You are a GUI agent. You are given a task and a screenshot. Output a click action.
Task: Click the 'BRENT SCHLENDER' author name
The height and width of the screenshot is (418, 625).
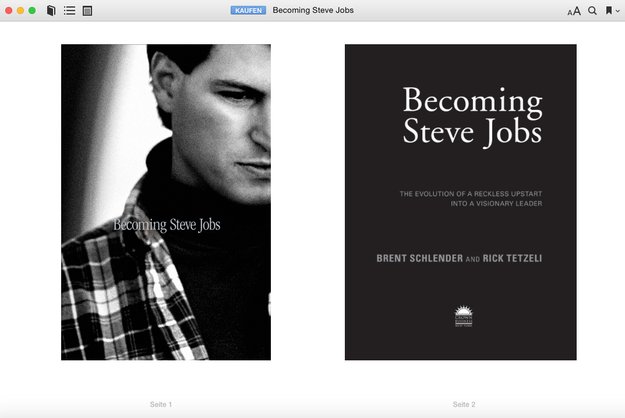click(420, 258)
